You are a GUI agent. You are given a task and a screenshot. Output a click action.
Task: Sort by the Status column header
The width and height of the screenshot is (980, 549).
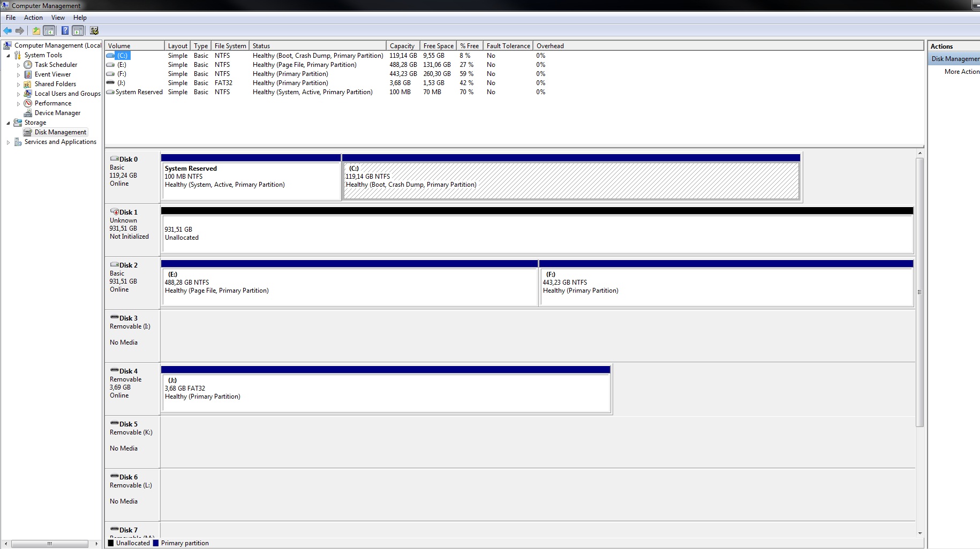point(318,46)
